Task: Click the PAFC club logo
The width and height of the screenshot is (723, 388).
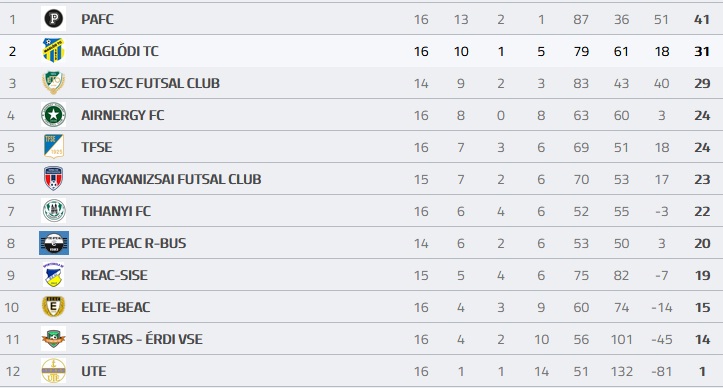Action: tap(53, 19)
